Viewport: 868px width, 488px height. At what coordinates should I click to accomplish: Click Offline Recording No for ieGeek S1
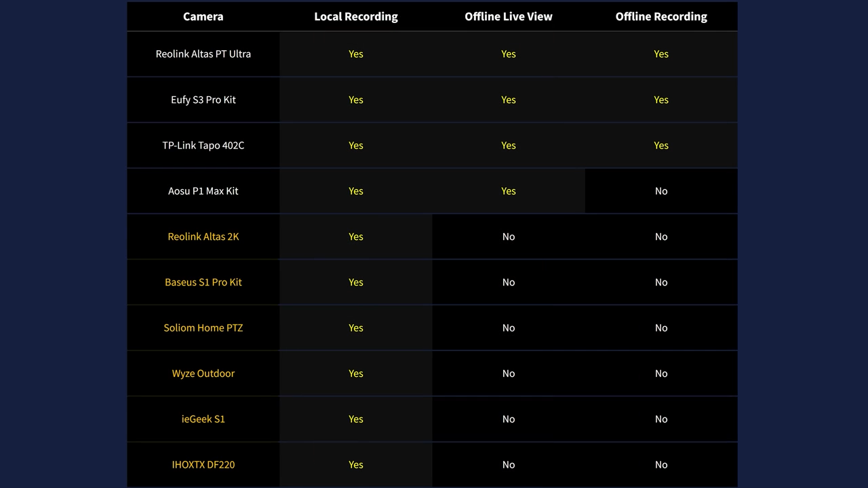(x=661, y=419)
